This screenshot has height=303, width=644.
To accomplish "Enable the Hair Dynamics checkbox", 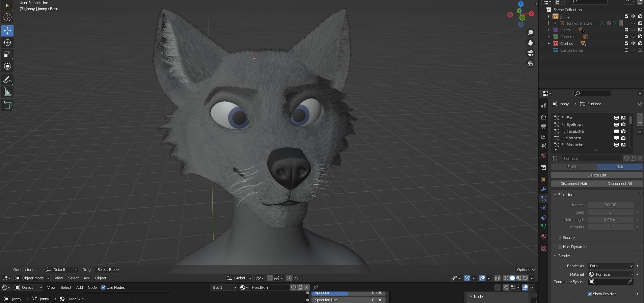I will click(560, 247).
